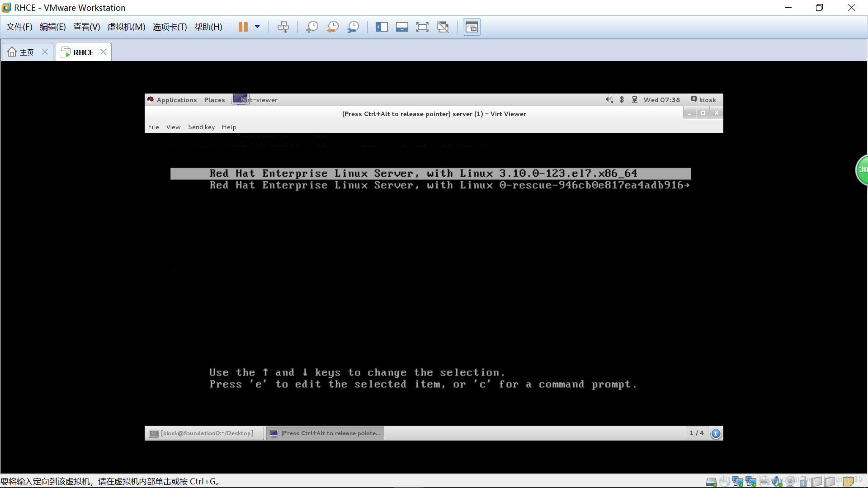Enter full screen mode icon

pos(422,27)
